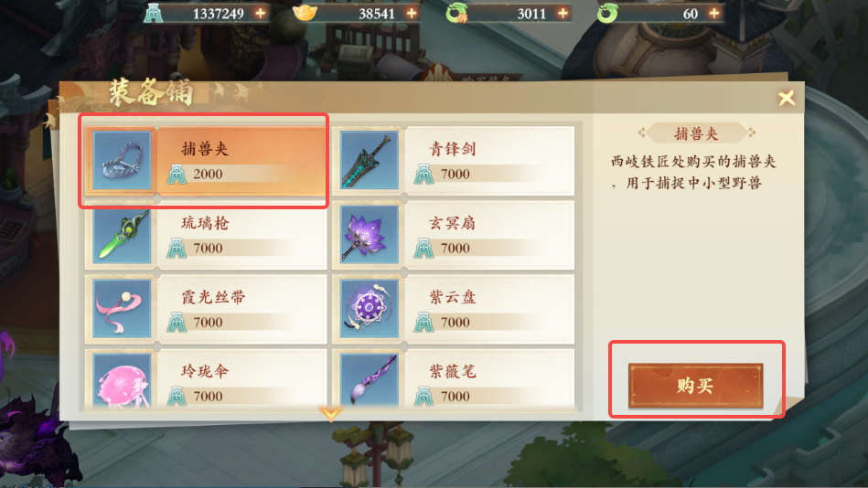Choose the 琉璃枪 green spear icon
The width and height of the screenshot is (868, 488).
coord(122,235)
